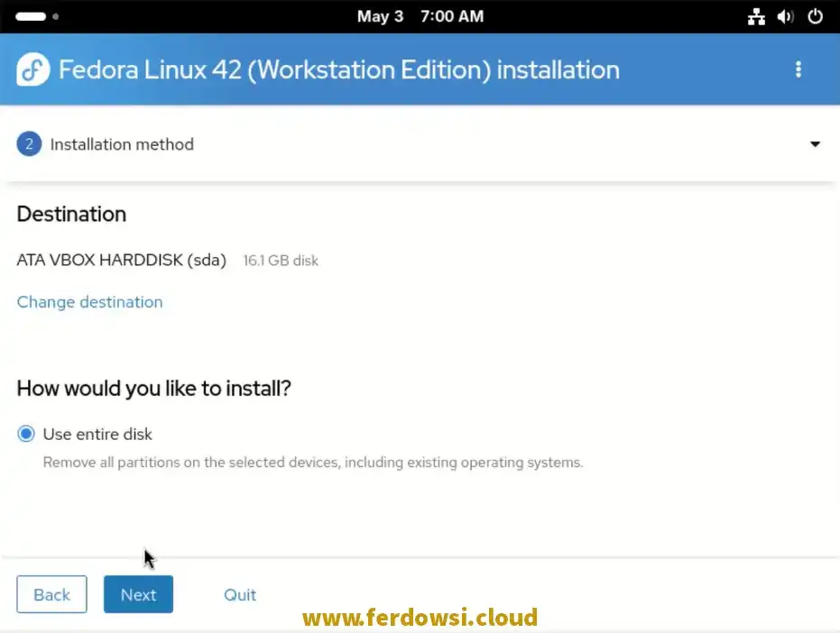Open the network status icon in top bar

pyautogui.click(x=756, y=16)
